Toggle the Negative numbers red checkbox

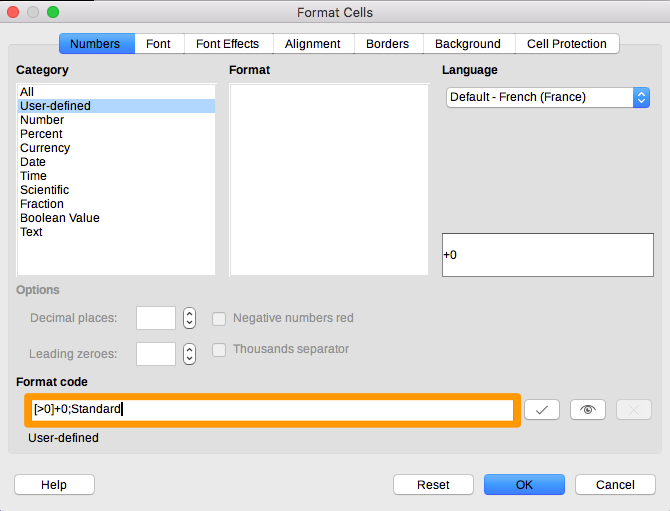(219, 318)
